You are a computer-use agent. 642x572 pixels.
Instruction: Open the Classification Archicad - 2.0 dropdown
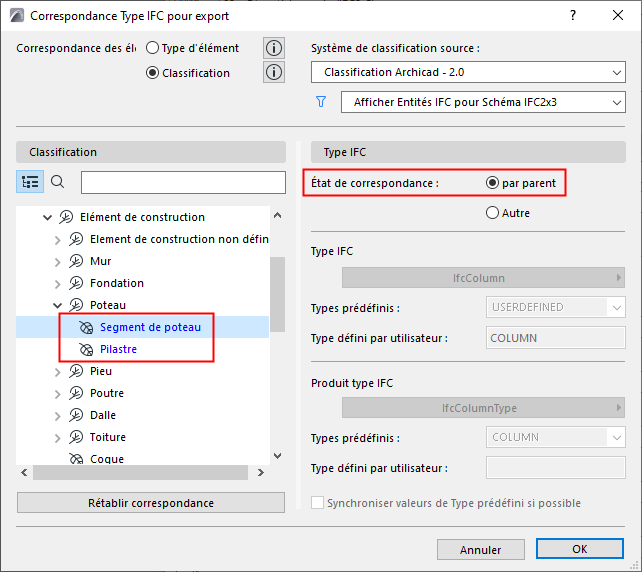[x=467, y=73]
